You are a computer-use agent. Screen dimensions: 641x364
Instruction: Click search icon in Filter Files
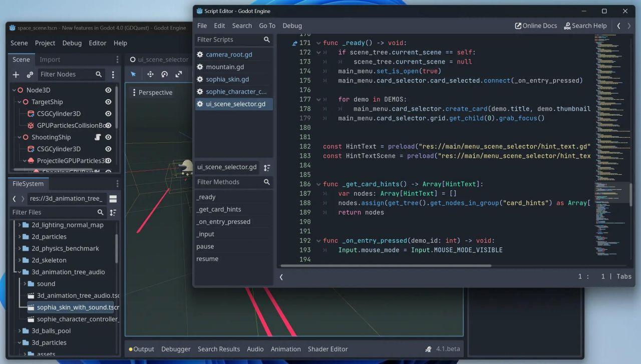pos(100,213)
